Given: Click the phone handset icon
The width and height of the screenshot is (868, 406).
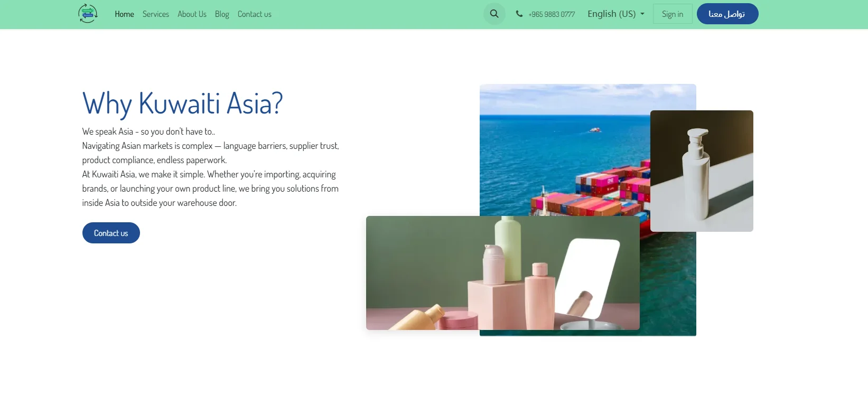Looking at the screenshot, I should tap(519, 14).
